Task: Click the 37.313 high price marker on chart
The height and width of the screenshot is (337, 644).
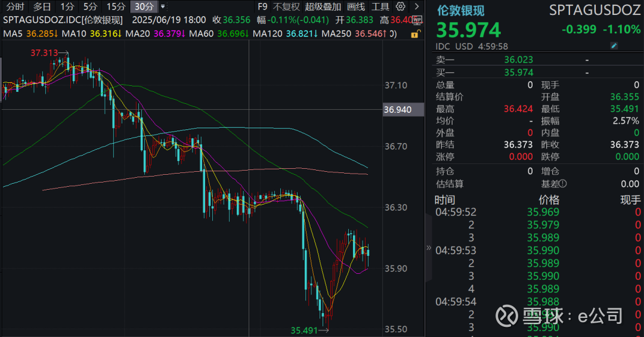Action: point(44,52)
